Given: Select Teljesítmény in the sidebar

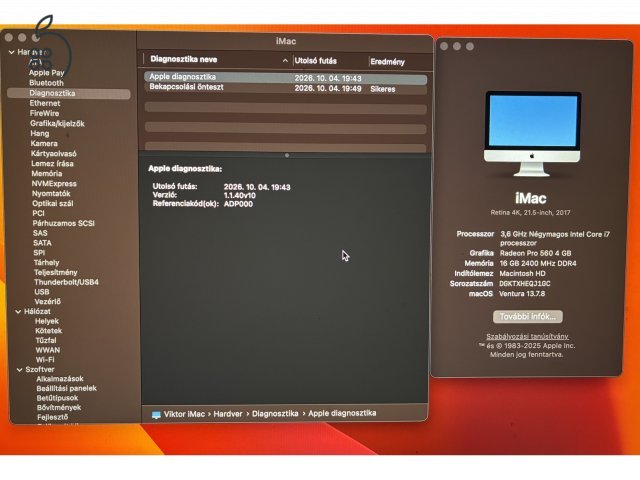Looking at the screenshot, I should tap(56, 272).
